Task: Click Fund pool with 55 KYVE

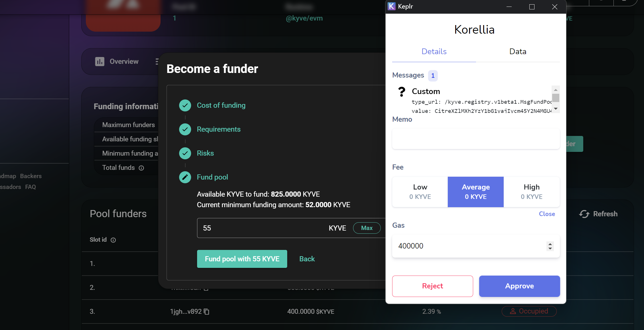Action: [x=242, y=259]
